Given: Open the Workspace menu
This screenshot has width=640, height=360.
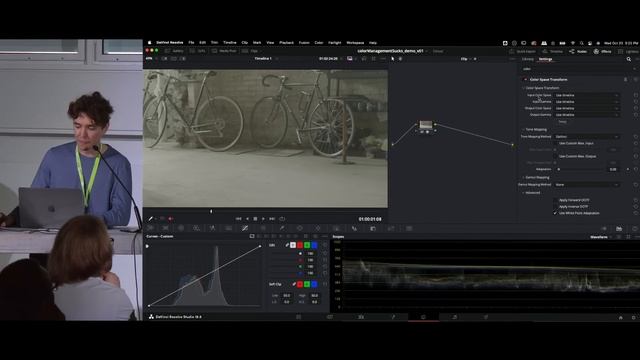Looking at the screenshot, I should [x=355, y=42].
